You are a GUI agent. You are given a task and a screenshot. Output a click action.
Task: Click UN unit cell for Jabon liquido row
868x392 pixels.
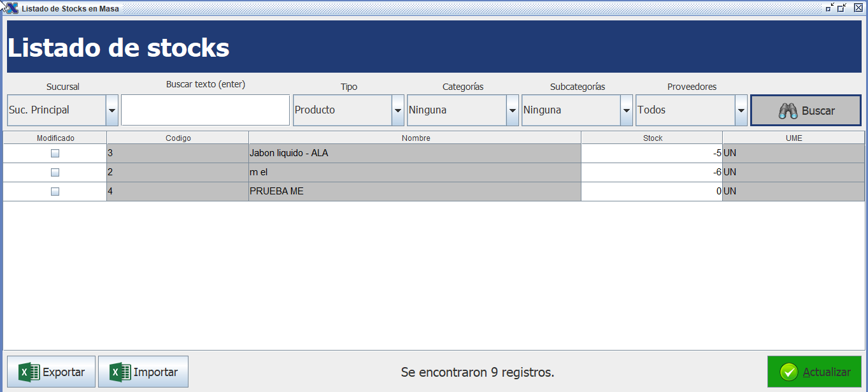click(793, 154)
